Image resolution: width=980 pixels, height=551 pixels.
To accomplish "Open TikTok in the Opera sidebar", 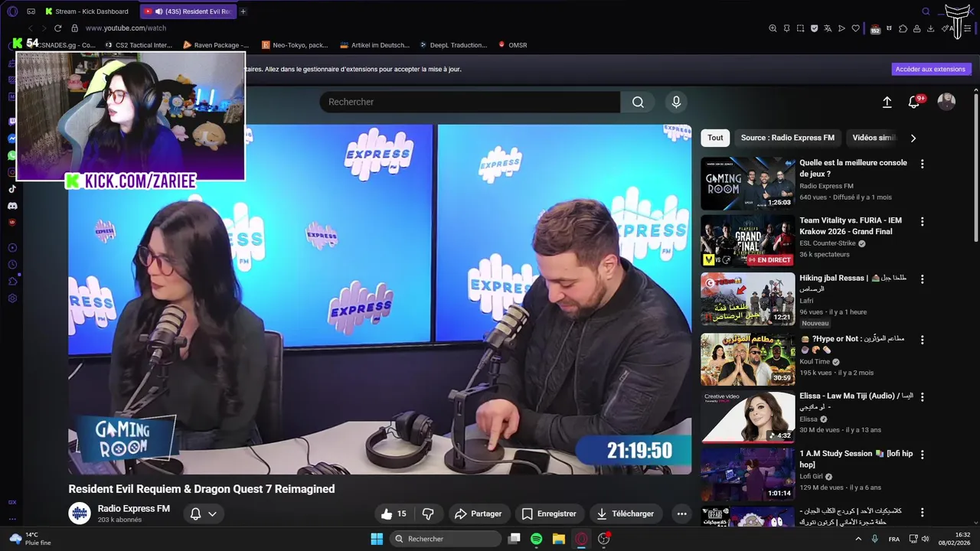I will coord(12,189).
